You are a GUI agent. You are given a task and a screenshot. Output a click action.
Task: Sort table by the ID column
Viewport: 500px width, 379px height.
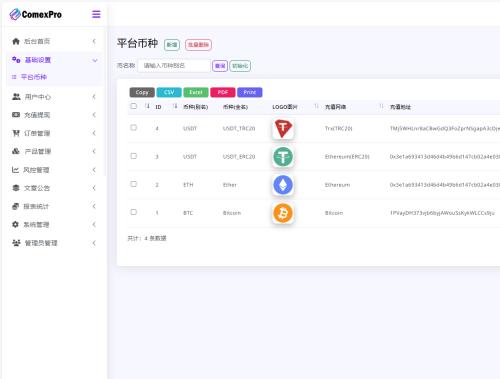point(158,107)
